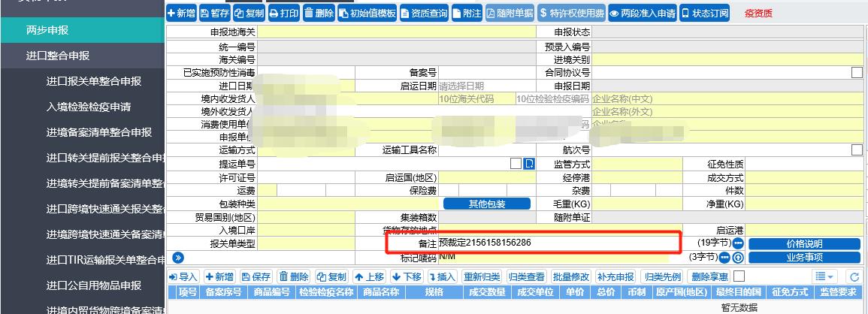The width and height of the screenshot is (868, 314).
Task: Click the 价格说明 button
Action: [x=804, y=244]
